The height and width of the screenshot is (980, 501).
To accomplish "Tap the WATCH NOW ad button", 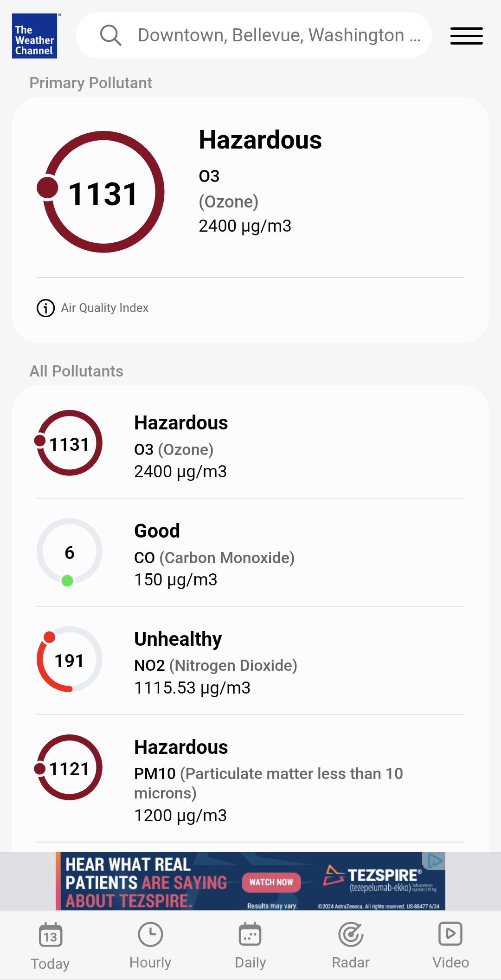I will click(271, 882).
